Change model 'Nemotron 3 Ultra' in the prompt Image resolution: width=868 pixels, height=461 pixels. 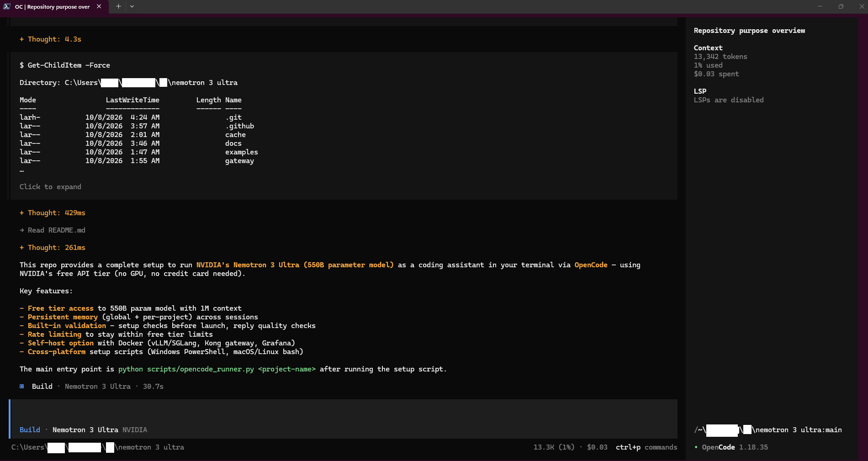tap(85, 430)
